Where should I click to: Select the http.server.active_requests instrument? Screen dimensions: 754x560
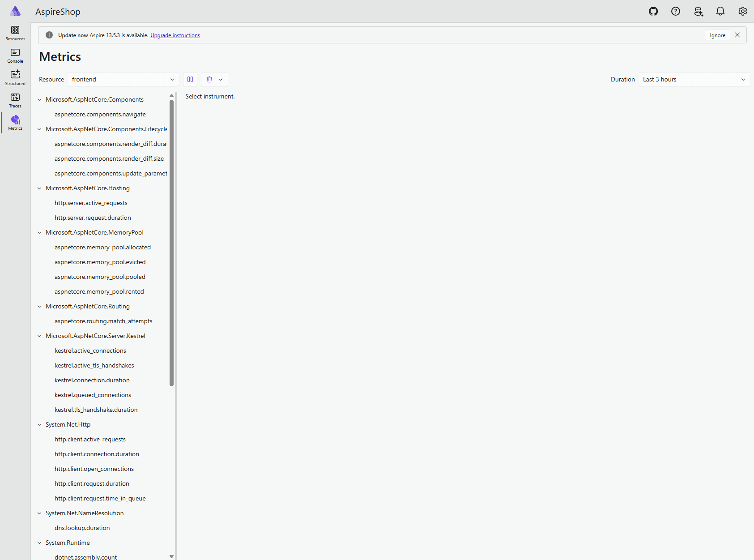coord(91,203)
